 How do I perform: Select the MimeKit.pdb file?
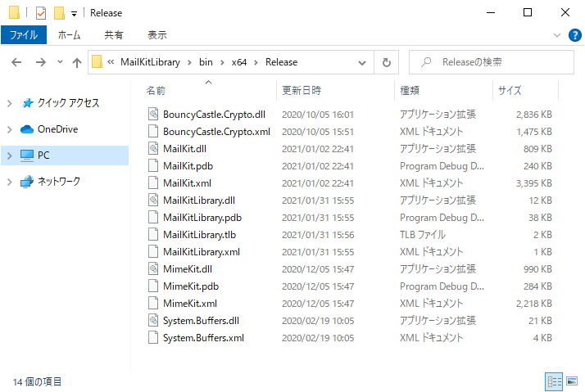click(191, 286)
